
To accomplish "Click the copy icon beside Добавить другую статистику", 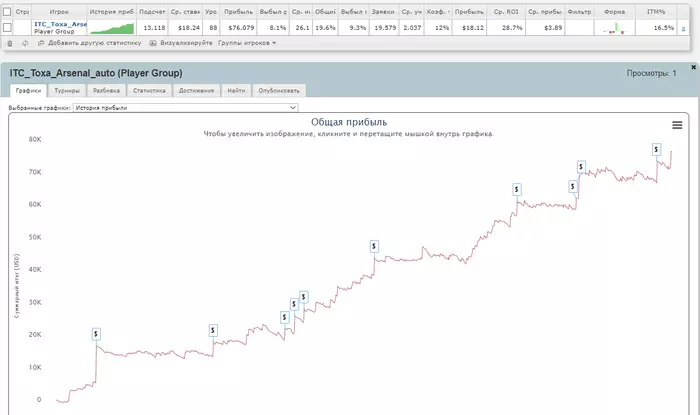I will pyautogui.click(x=41, y=43).
